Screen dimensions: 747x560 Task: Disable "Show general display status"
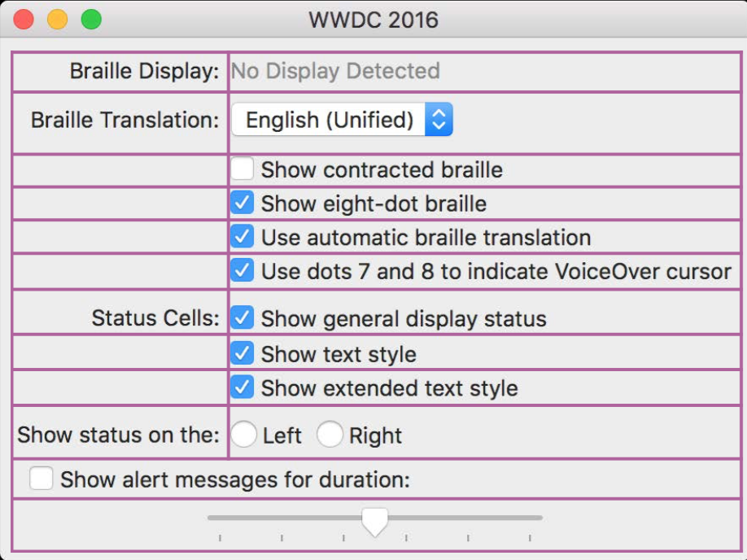click(x=242, y=318)
